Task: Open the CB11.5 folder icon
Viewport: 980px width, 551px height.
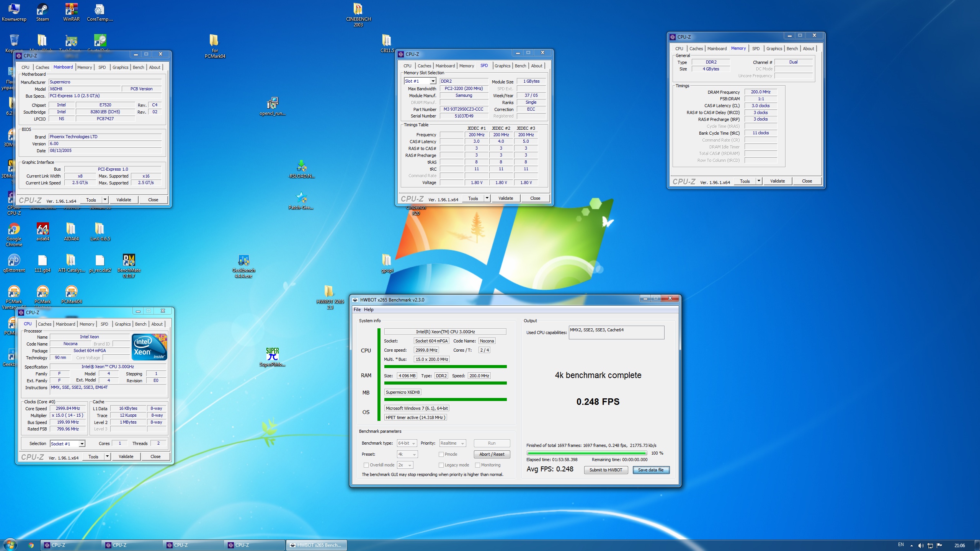Action: click(x=387, y=43)
